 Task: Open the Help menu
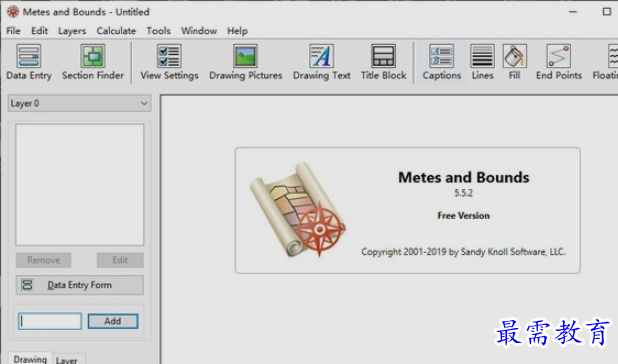click(x=237, y=31)
